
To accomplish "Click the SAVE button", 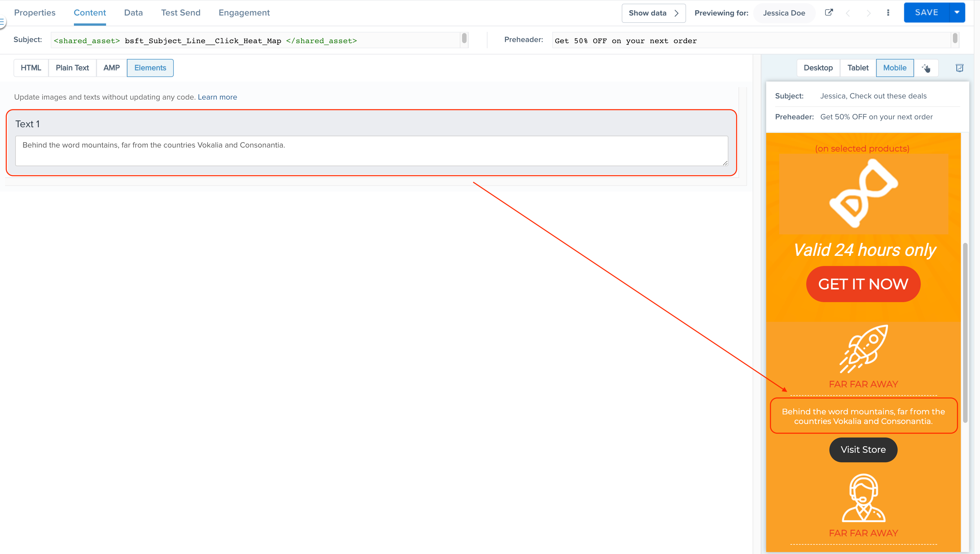I will 926,13.
